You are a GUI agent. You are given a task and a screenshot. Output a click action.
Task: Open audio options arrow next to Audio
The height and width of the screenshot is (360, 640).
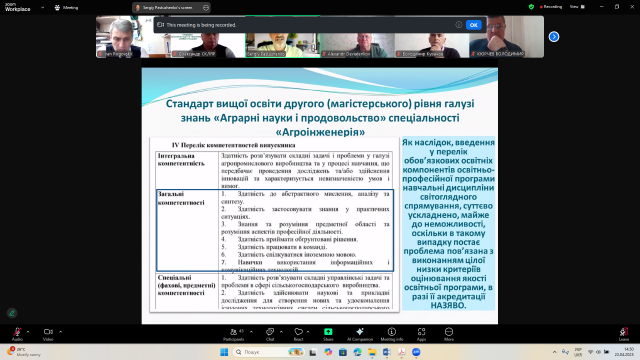point(28,331)
